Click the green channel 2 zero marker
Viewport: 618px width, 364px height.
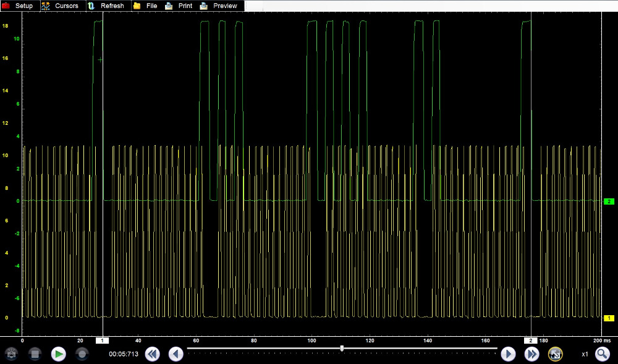(x=609, y=201)
